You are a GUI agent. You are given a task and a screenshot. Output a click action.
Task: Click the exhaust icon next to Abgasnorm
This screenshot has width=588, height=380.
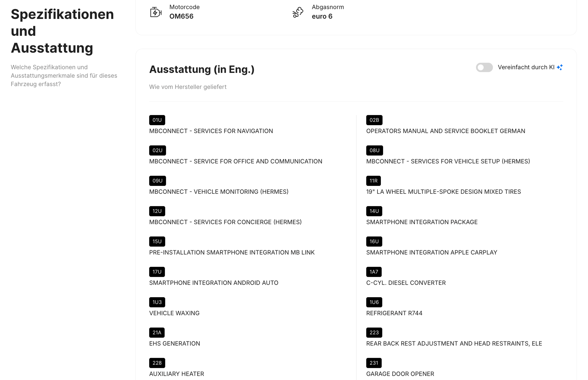[298, 12]
